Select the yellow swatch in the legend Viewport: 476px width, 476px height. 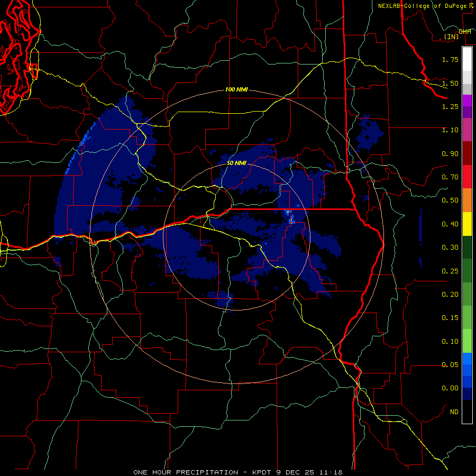pos(467,224)
